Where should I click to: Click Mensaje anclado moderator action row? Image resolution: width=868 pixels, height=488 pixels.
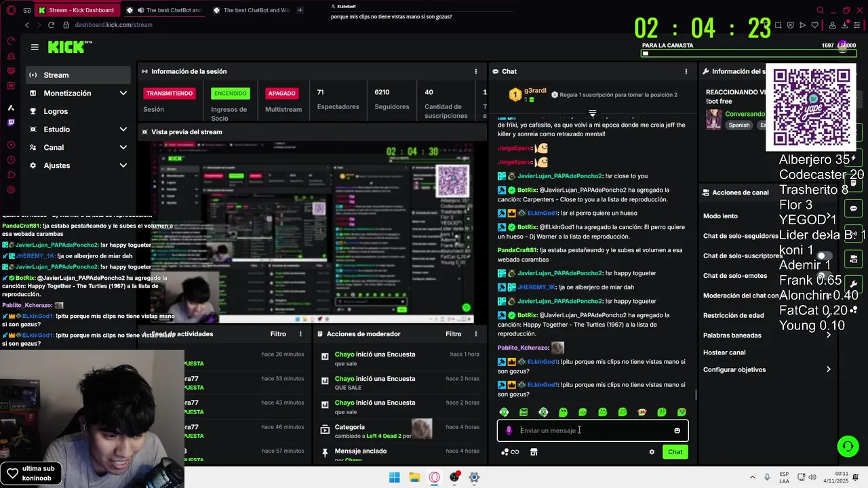click(400, 455)
